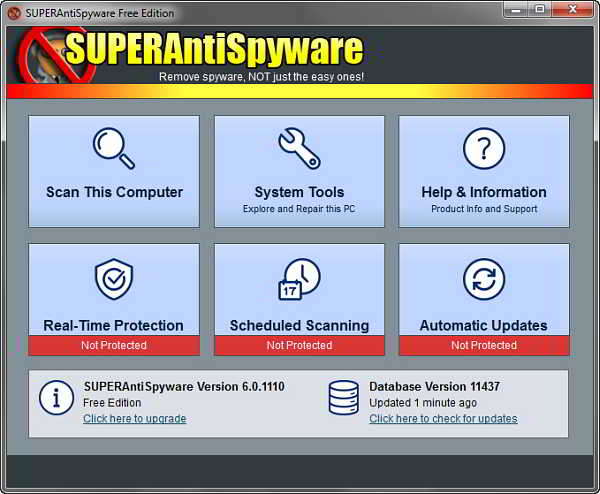Open Help & Information text label
Image resolution: width=600 pixels, height=494 pixels.
coord(484,192)
